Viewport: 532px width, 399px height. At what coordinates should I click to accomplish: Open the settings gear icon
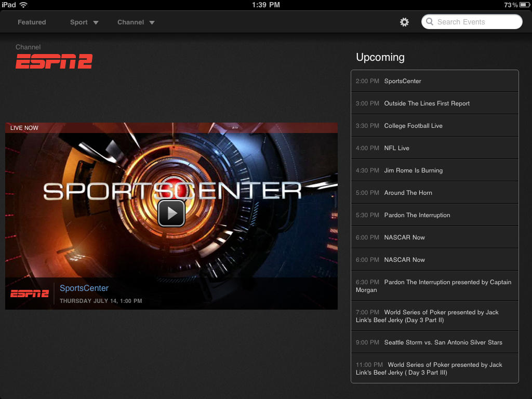[x=404, y=22]
